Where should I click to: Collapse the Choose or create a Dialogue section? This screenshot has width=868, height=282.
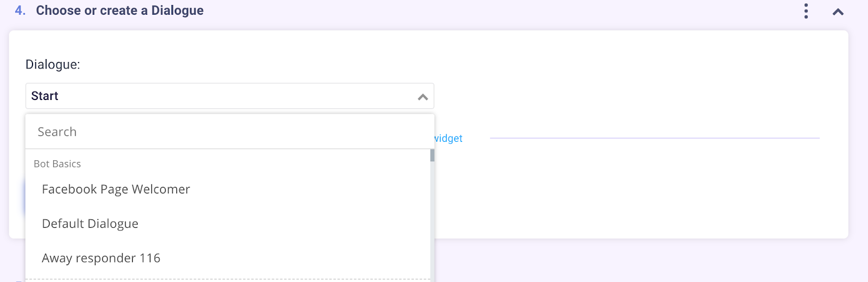[838, 11]
